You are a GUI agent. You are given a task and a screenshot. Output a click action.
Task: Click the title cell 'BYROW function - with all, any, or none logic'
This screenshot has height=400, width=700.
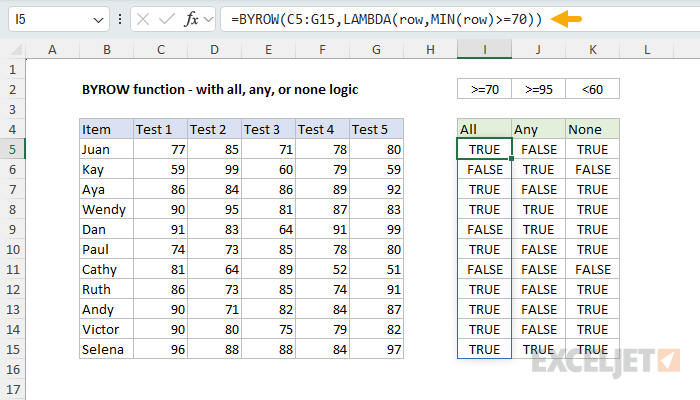(x=220, y=89)
